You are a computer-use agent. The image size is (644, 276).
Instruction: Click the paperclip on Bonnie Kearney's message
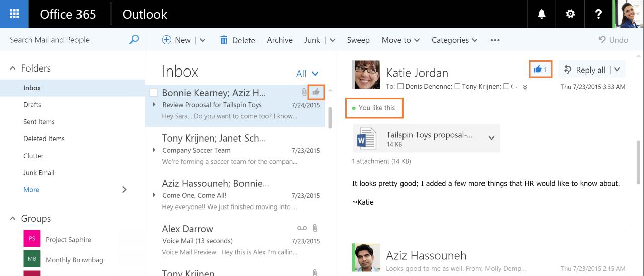click(x=304, y=93)
